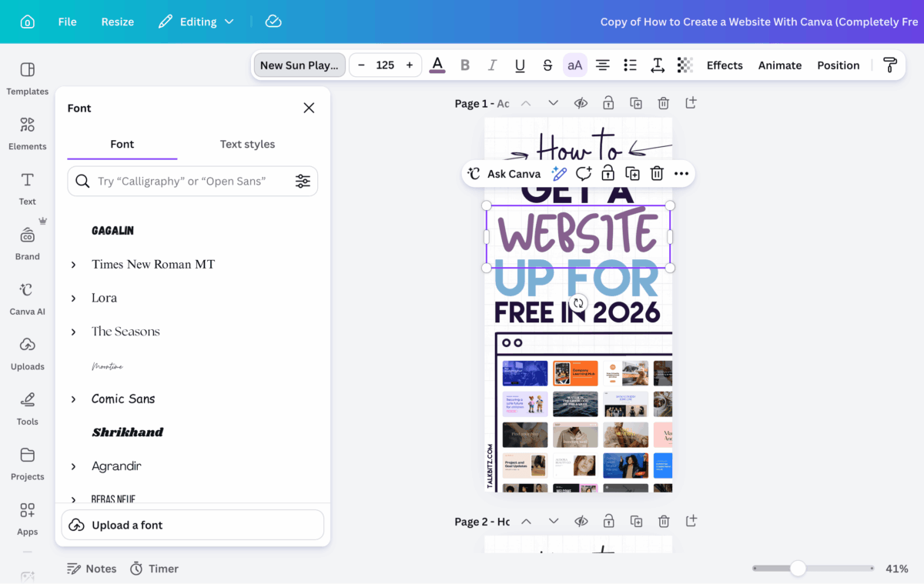
Task: Open the Position panel
Action: click(x=839, y=65)
